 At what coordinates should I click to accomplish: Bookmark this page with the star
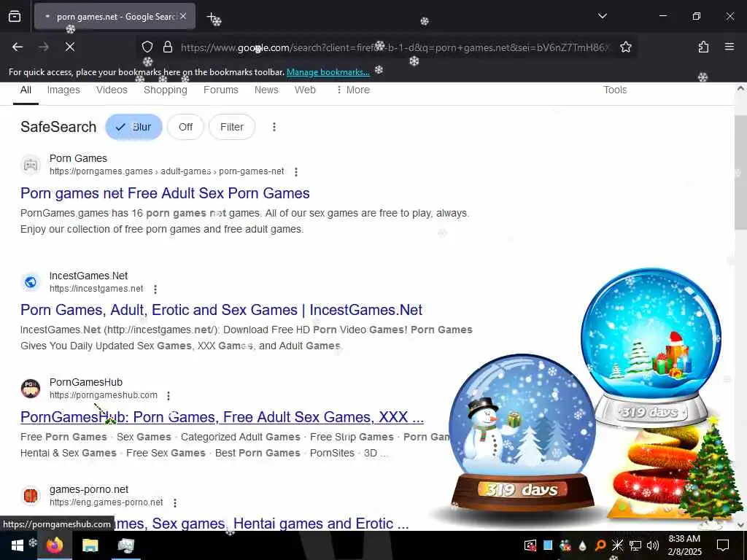click(x=625, y=47)
